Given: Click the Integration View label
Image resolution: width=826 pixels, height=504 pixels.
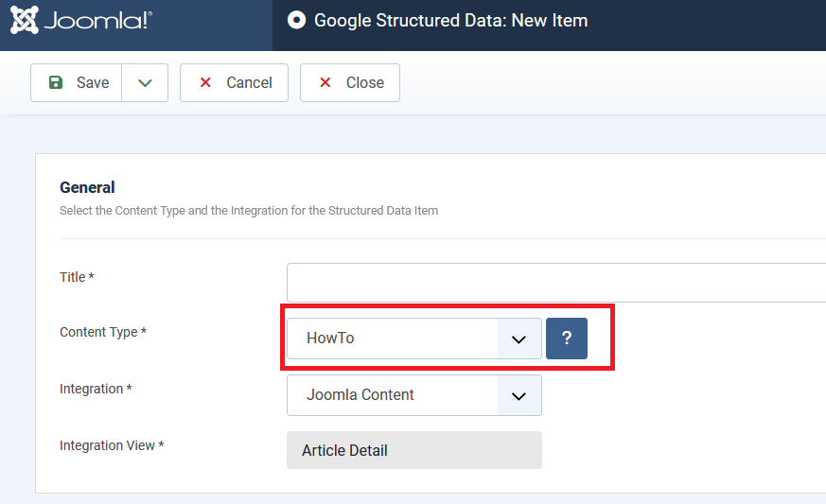Looking at the screenshot, I should (x=112, y=445).
